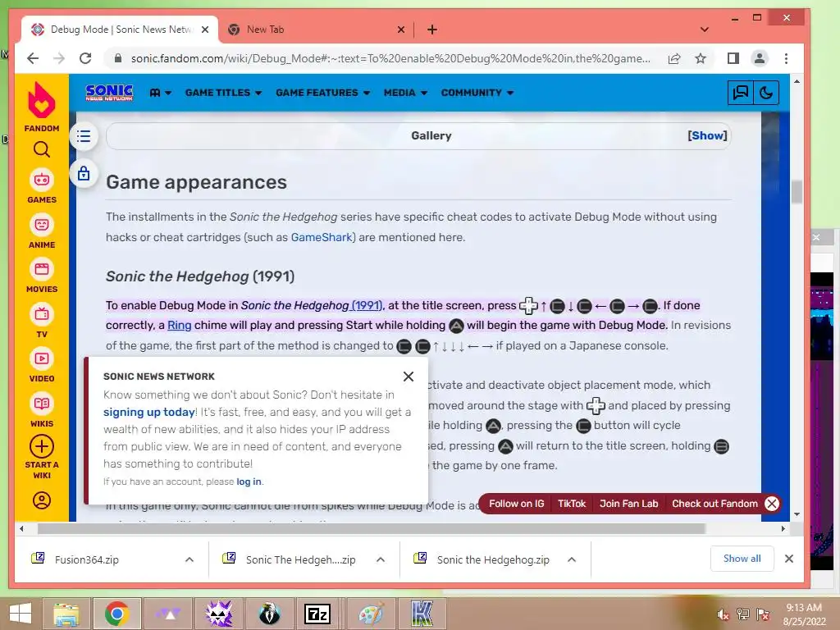Click Check out Fandom button
This screenshot has height=630, width=840.
coord(714,504)
